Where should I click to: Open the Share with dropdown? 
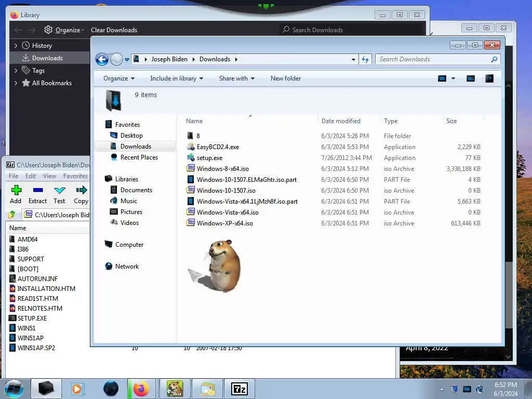[x=236, y=78]
